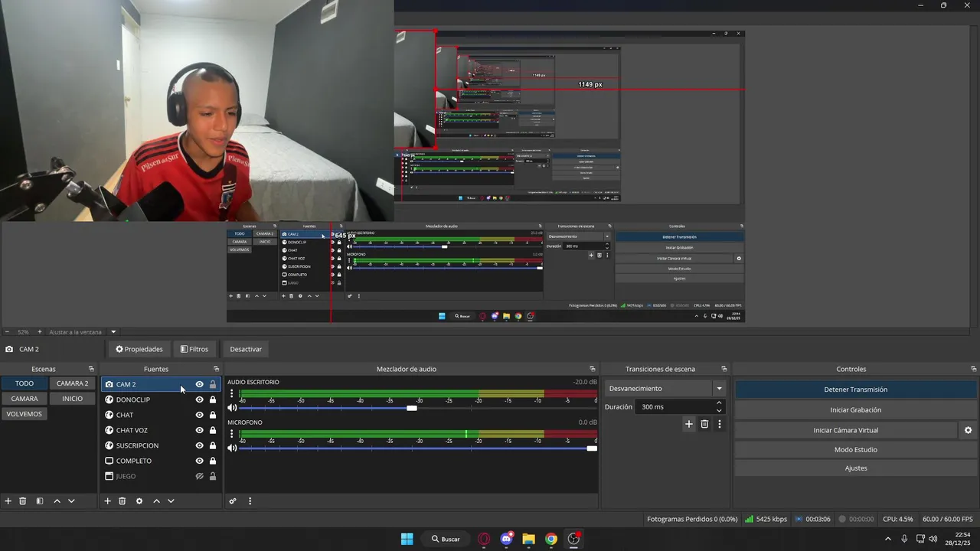Pop out the Fuentes dock

pos(216,369)
